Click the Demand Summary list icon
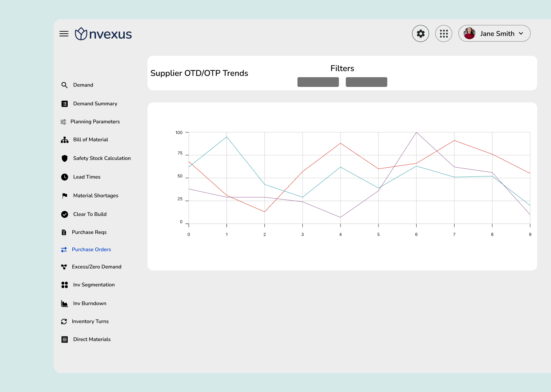The image size is (551, 392). [x=65, y=104]
